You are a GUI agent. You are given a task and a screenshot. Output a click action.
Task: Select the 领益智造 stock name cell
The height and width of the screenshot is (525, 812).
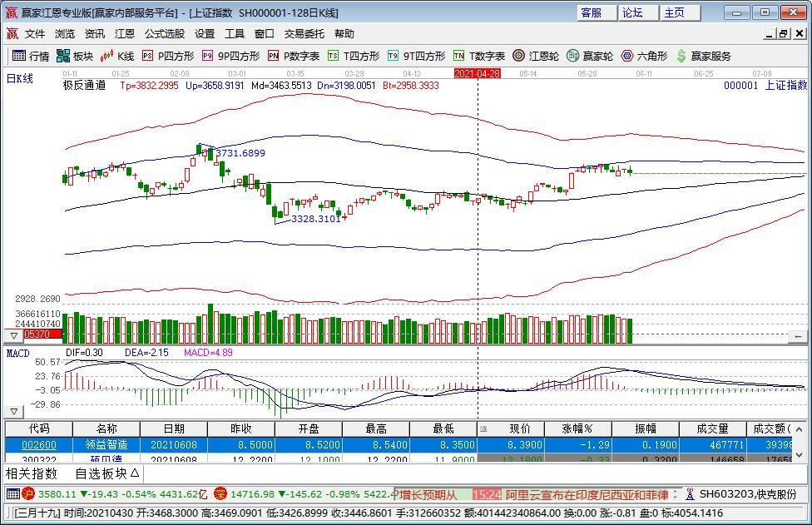pyautogui.click(x=106, y=445)
